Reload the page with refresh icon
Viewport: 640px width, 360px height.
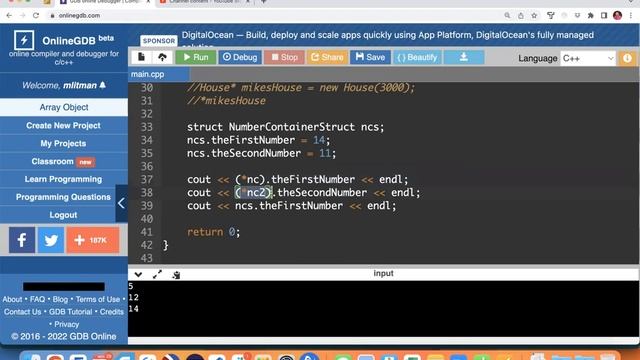click(x=36, y=16)
